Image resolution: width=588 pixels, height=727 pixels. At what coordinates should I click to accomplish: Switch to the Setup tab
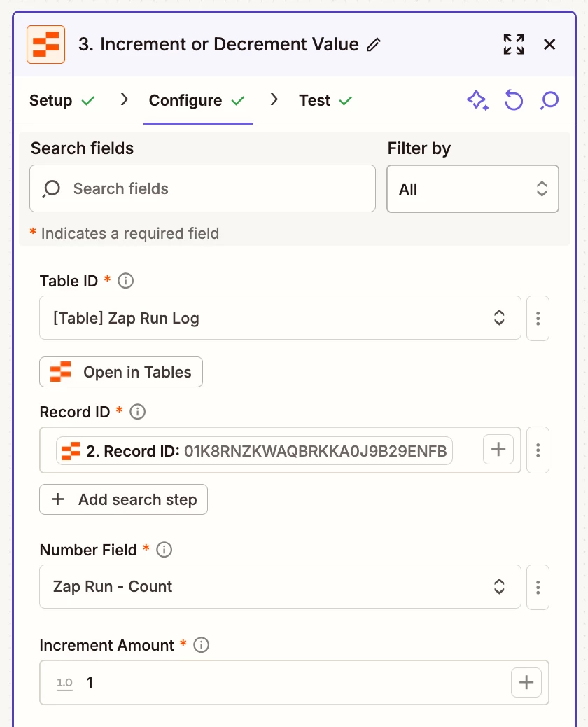[x=62, y=100]
